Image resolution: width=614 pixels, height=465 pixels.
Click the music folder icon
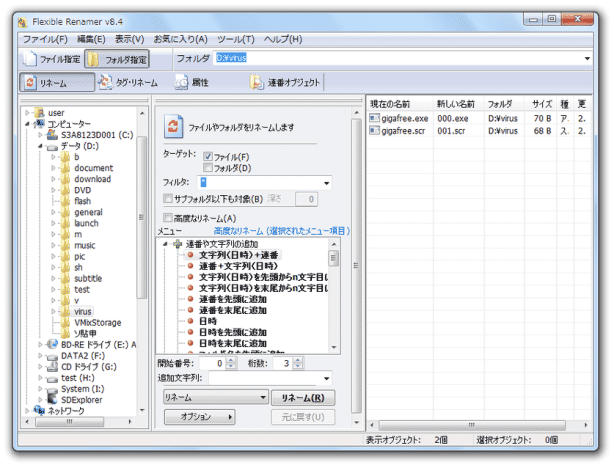65,245
